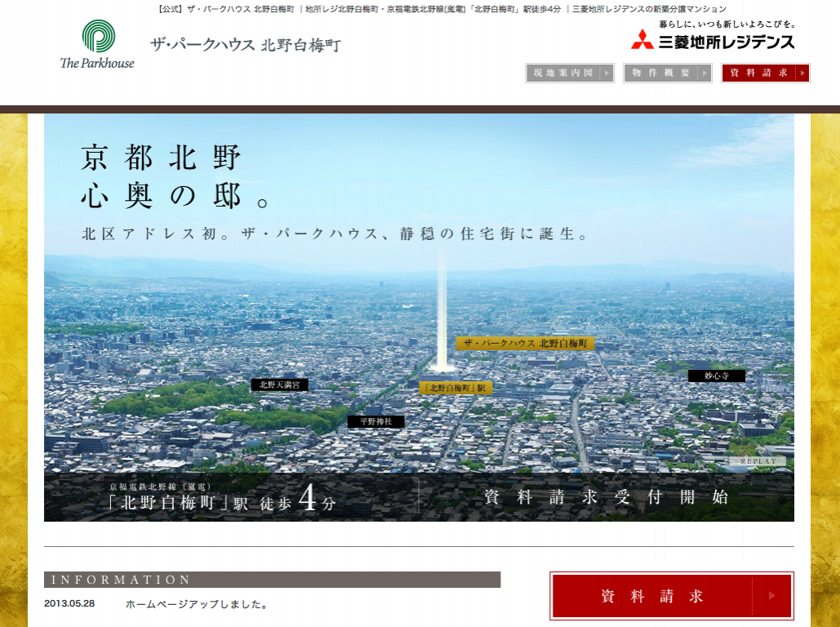Screen dimensions: 840x627
Task: Click The Parkhouse green logo
Action: [x=98, y=38]
